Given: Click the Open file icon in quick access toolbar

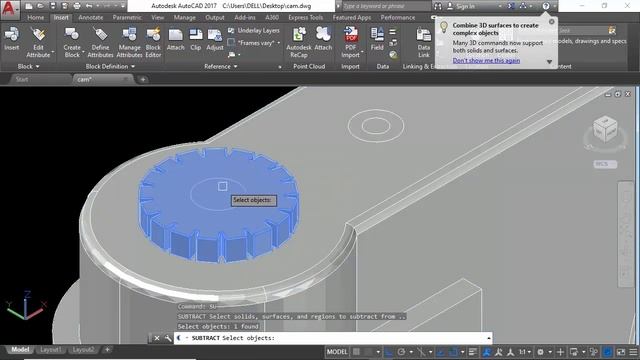Looking at the screenshot, I should [x=40, y=6].
